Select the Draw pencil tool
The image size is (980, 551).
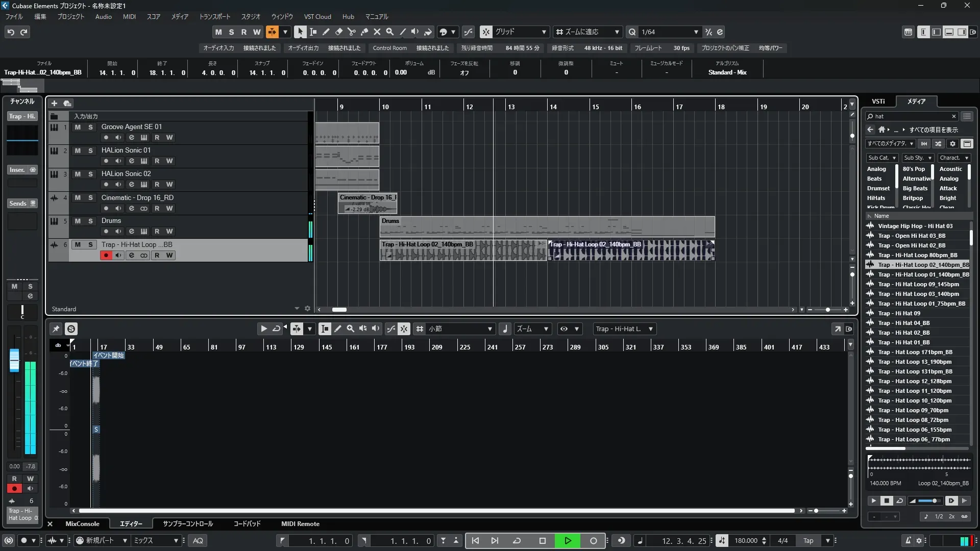click(326, 32)
